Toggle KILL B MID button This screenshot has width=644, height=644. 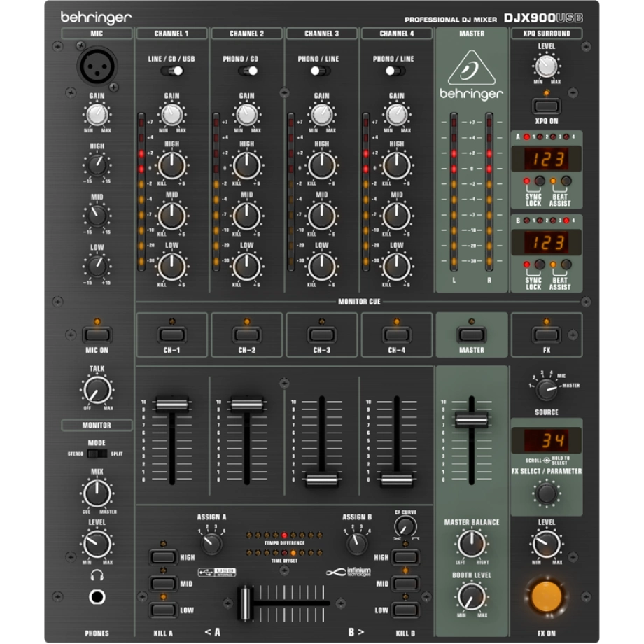tap(405, 583)
